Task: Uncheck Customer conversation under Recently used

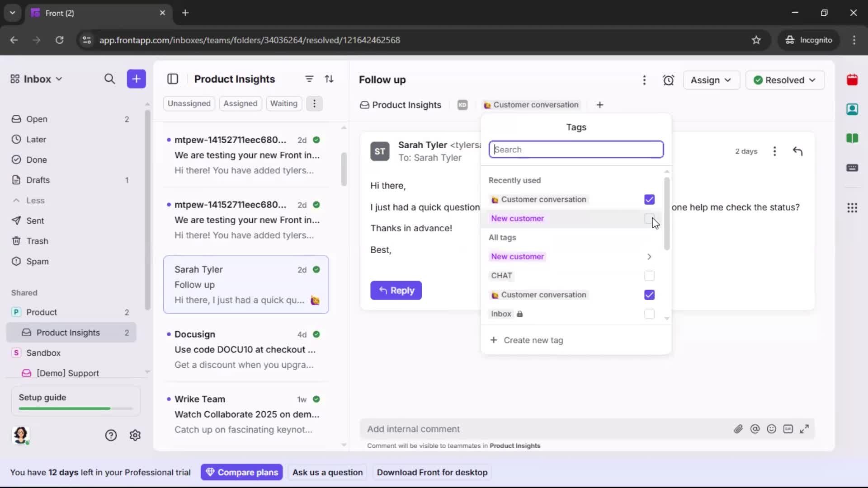Action: tap(649, 199)
